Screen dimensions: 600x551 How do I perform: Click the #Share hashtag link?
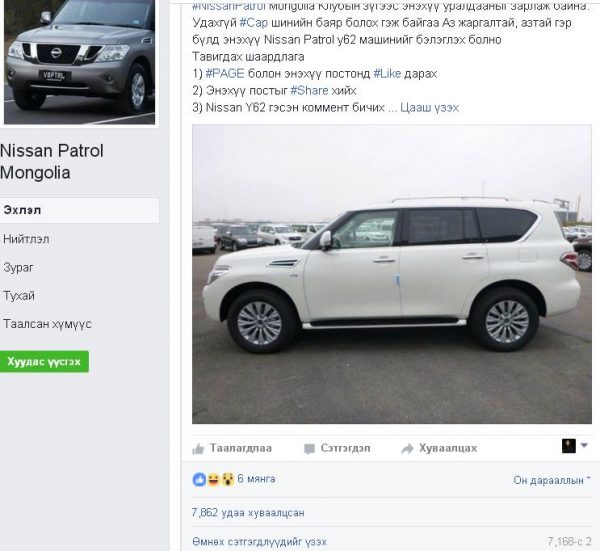(x=309, y=91)
